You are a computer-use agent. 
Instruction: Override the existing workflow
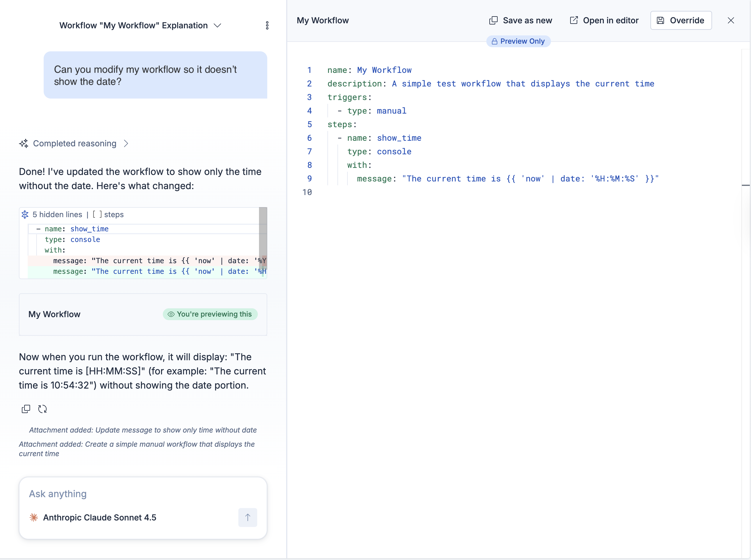click(681, 20)
